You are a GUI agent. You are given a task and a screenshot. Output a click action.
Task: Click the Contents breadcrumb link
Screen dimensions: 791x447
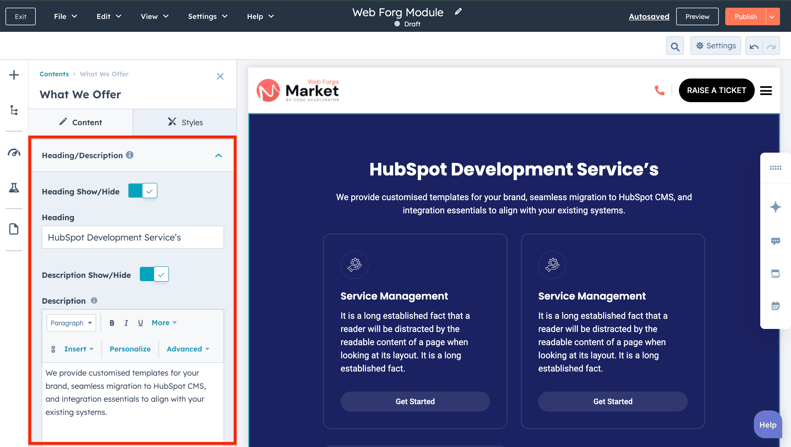[54, 74]
